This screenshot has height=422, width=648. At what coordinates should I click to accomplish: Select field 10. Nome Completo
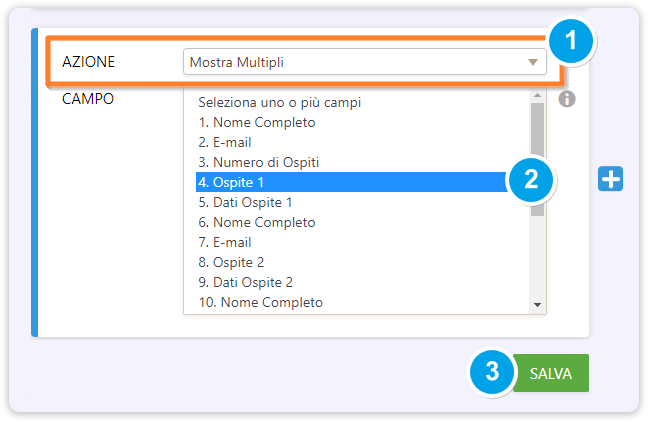260,302
